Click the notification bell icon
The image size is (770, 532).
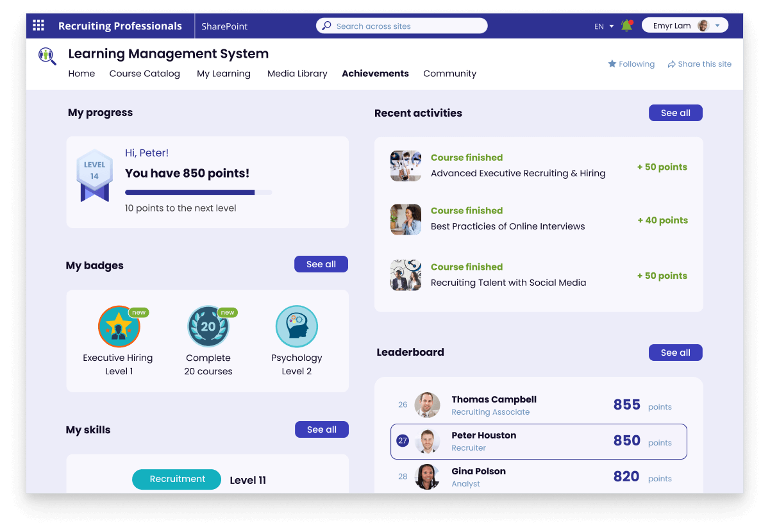coord(626,26)
